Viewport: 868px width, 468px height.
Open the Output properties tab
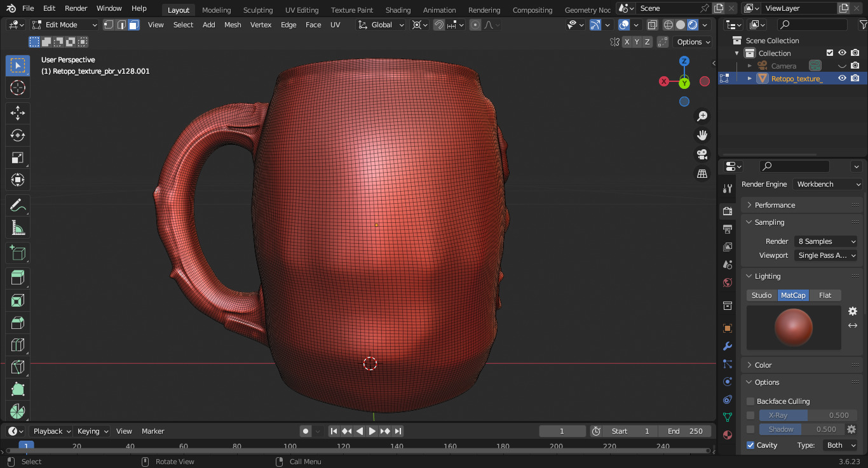pos(728,229)
